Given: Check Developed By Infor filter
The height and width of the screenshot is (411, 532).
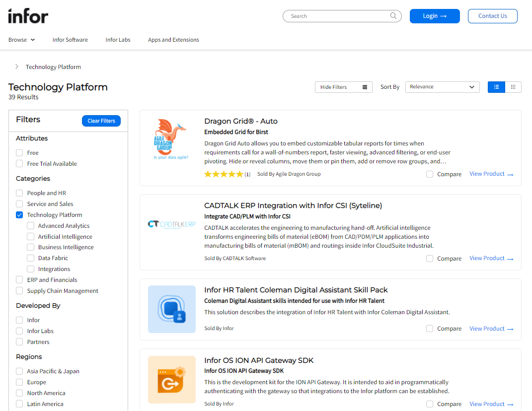Looking at the screenshot, I should pos(19,320).
